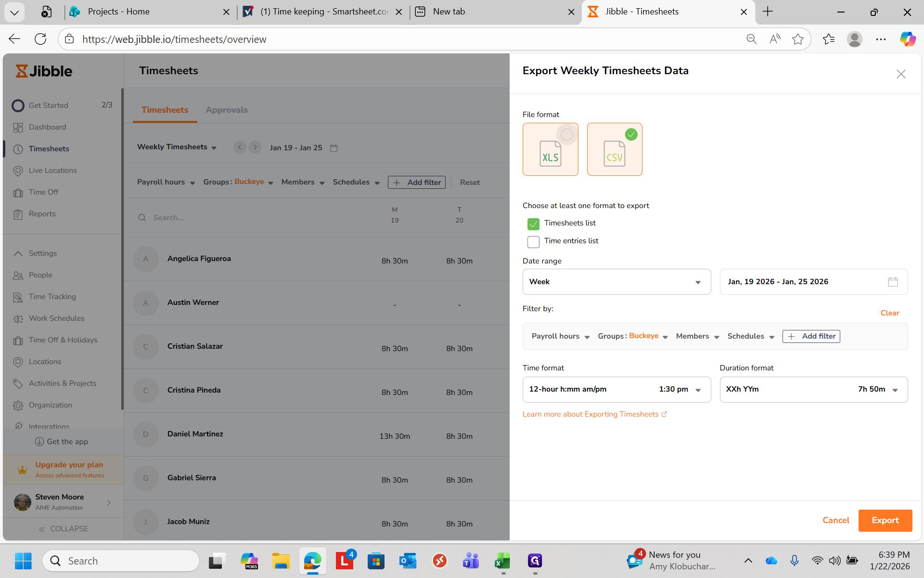Click Clear to reset export filters
The image size is (924, 578).
[889, 313]
